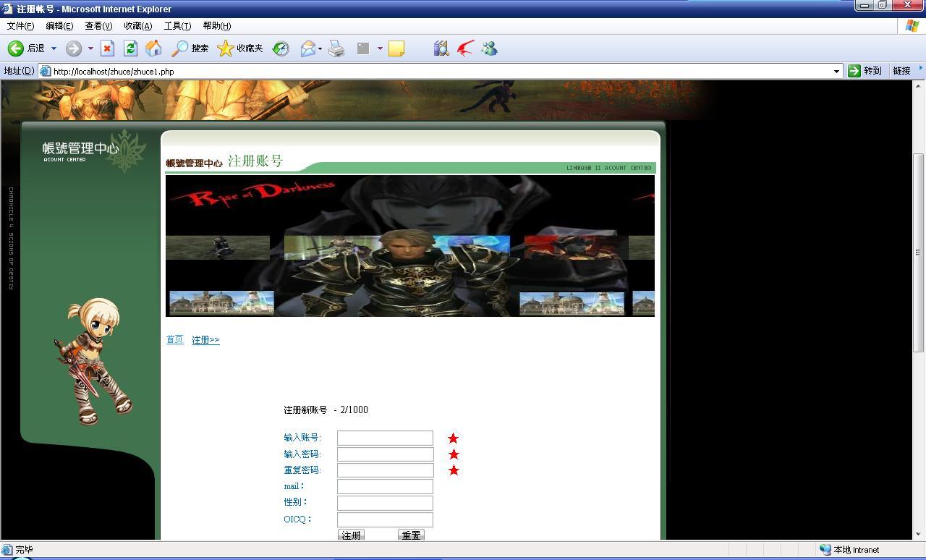
Task: Go to the Home page icon
Action: click(153, 48)
